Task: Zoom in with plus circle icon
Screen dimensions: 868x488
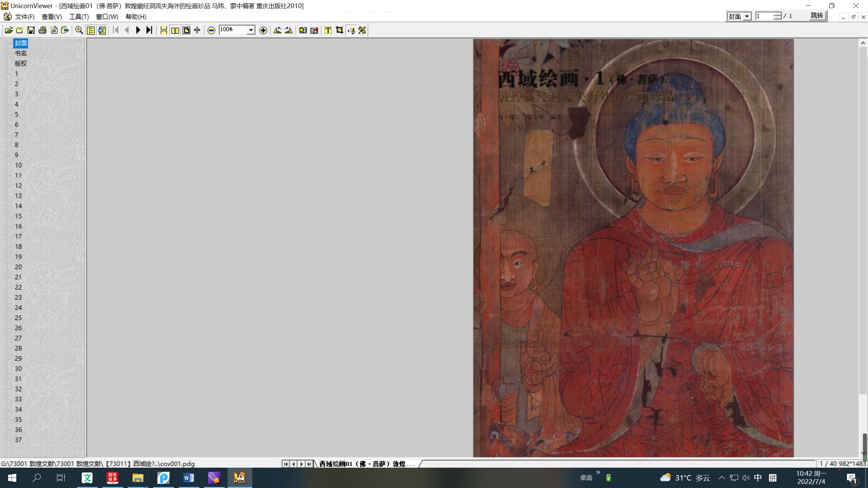Action: (x=263, y=30)
